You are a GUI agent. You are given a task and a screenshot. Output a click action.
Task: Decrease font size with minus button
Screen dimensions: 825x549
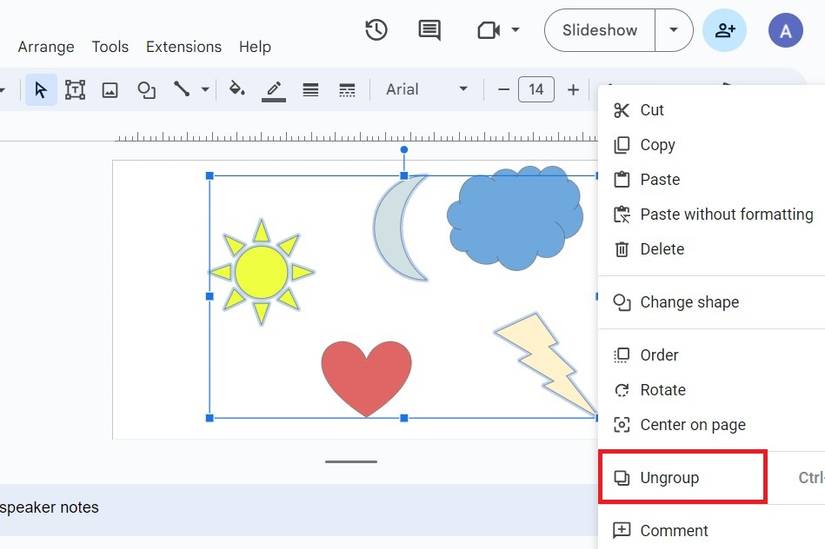click(504, 89)
